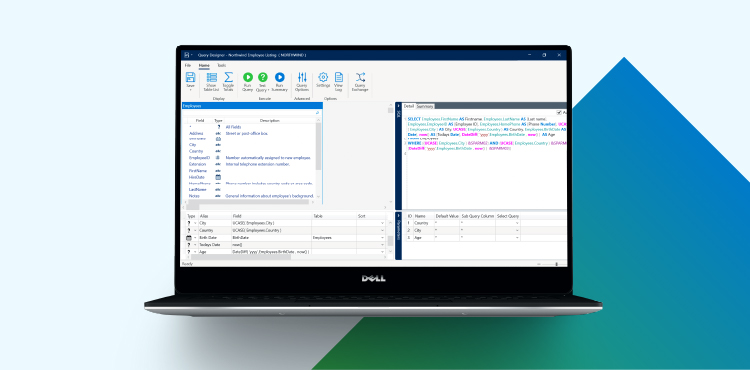The height and width of the screenshot is (370, 750).
Task: Open Select Query dropdown for Country parameter
Action: [x=517, y=223]
